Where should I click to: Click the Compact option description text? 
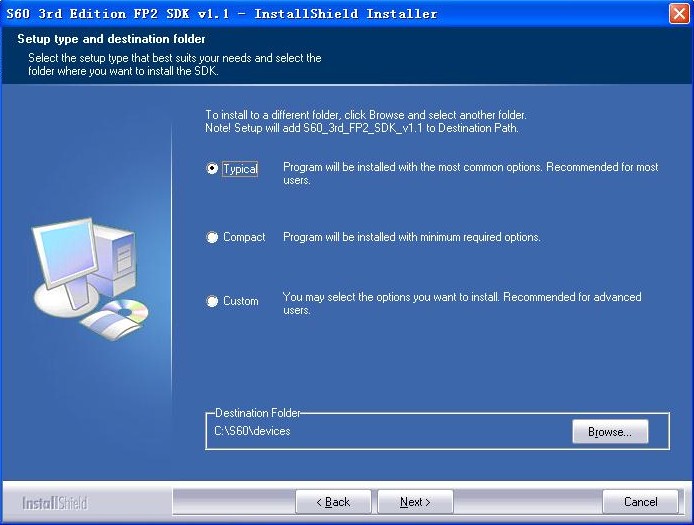point(412,237)
